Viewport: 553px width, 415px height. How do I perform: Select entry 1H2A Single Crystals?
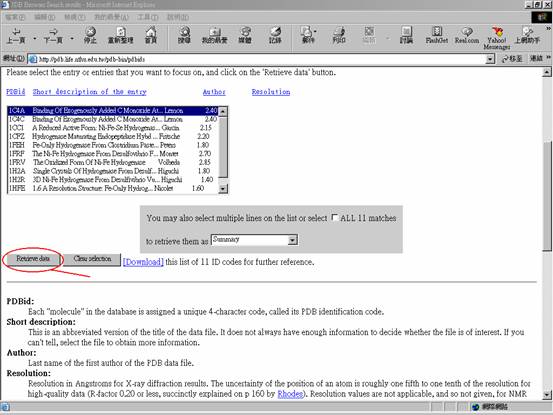[113, 171]
